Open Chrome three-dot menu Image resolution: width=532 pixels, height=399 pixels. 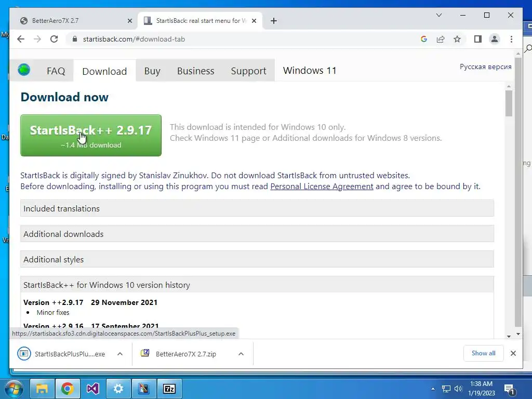pyautogui.click(x=511, y=39)
